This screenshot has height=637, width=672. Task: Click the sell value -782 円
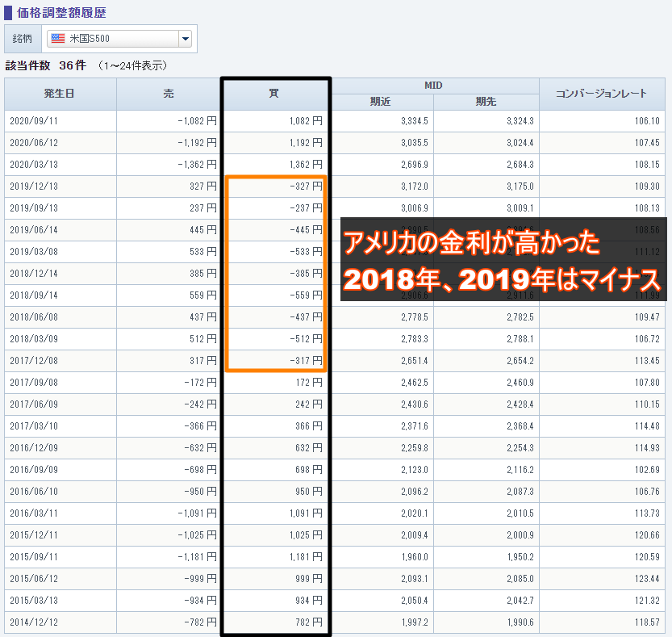tap(201, 622)
